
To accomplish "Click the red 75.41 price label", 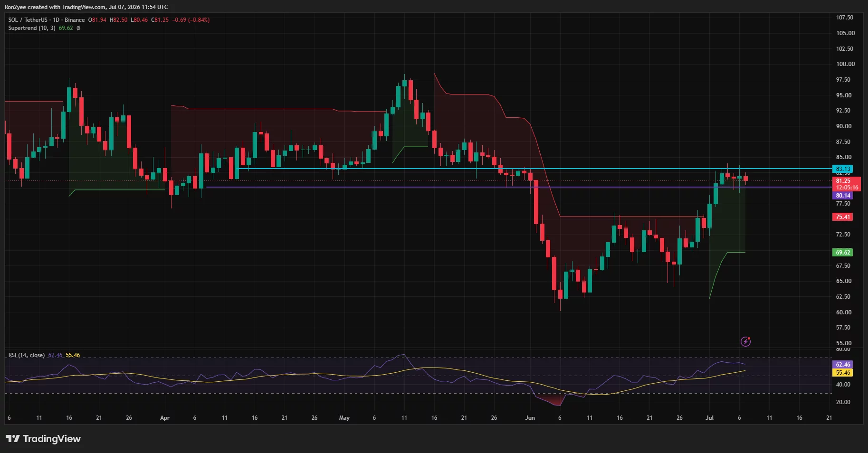I will coord(843,217).
